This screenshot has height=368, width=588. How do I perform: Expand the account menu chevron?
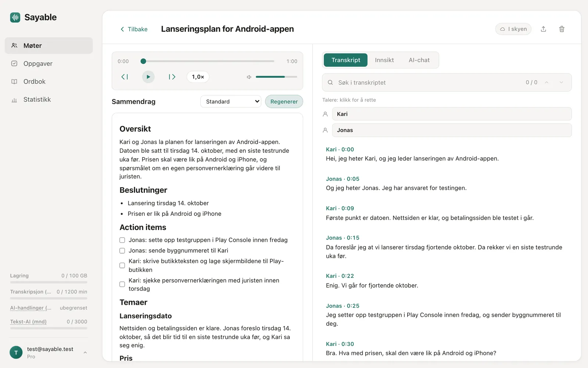[x=85, y=353]
